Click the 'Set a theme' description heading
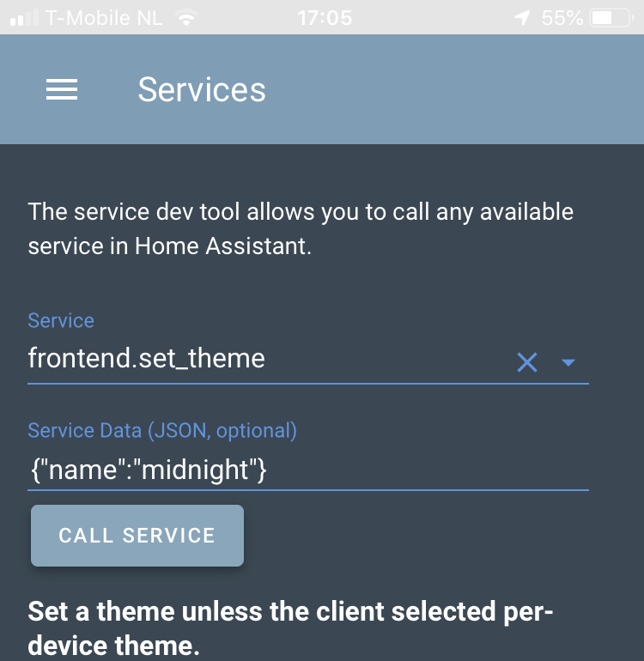 click(290, 628)
